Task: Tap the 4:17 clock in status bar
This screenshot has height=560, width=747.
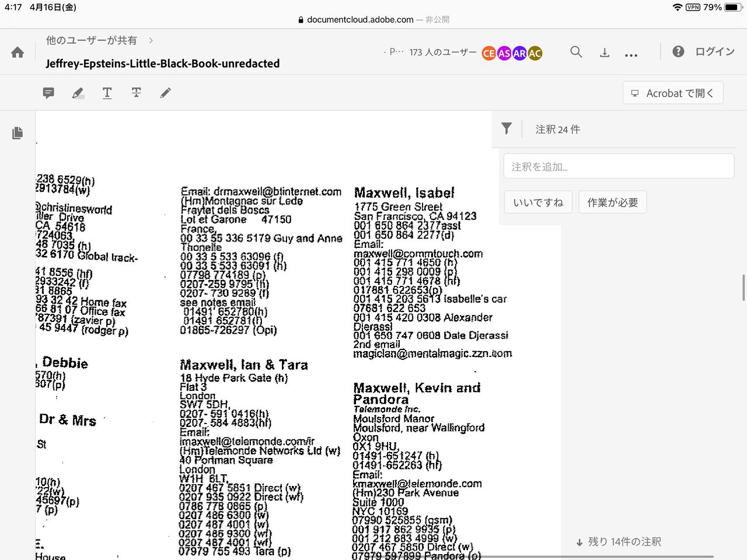Action: 13,8
